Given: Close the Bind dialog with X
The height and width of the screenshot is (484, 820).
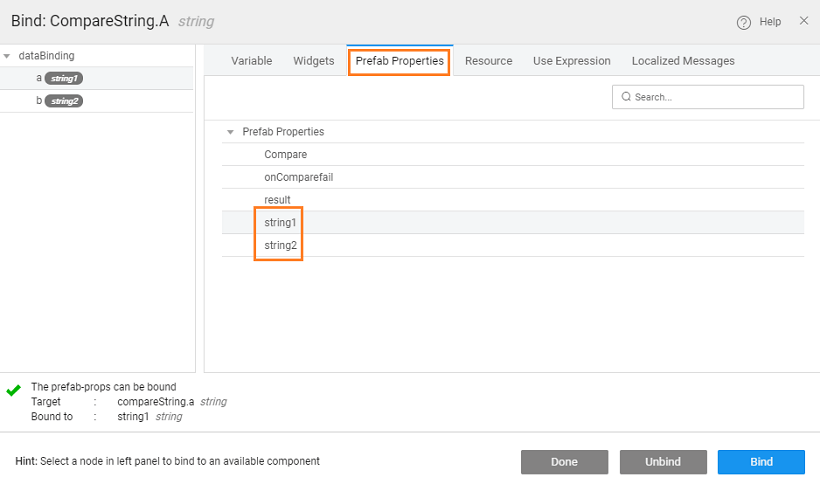Looking at the screenshot, I should [804, 21].
